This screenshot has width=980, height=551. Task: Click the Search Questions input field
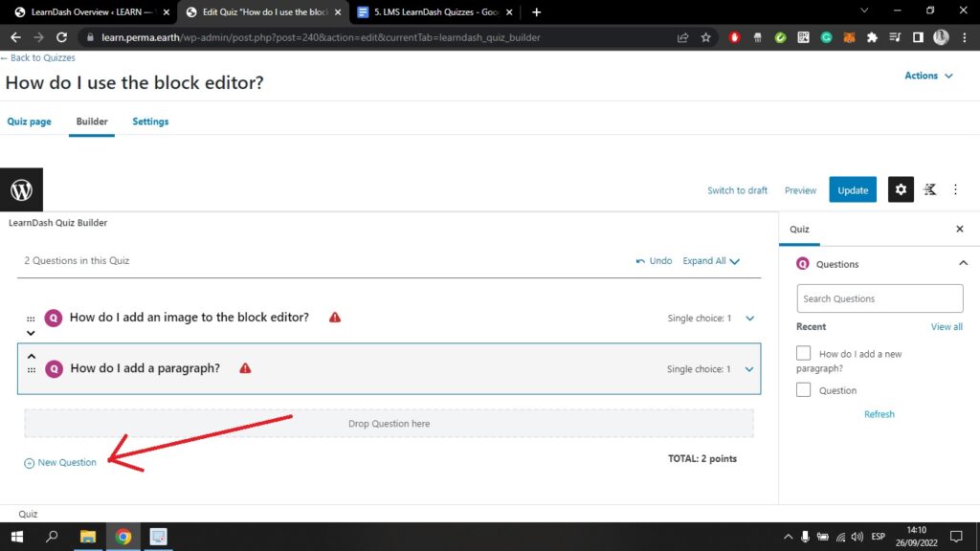coord(880,298)
